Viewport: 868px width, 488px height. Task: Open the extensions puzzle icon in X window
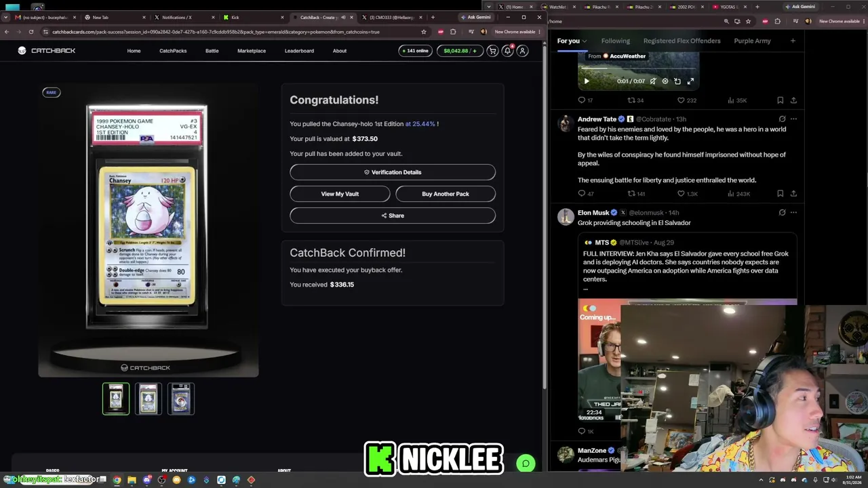(x=777, y=22)
